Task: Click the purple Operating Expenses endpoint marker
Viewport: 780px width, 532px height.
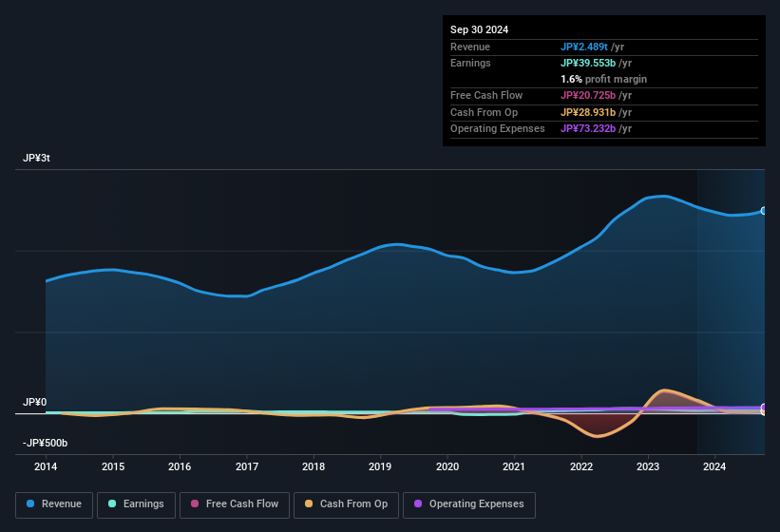Action: pyautogui.click(x=764, y=408)
